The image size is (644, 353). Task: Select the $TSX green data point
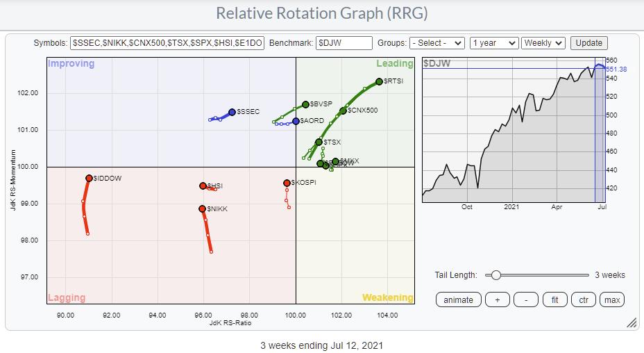pyautogui.click(x=319, y=142)
